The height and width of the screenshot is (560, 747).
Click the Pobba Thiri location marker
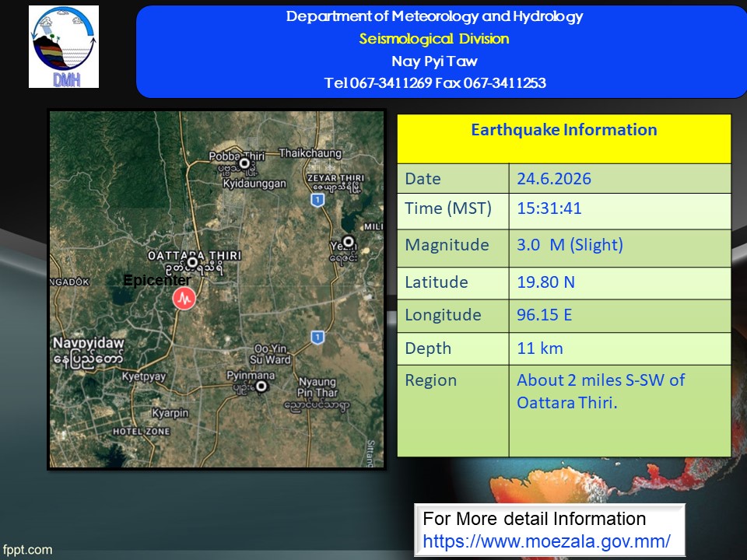[x=244, y=163]
